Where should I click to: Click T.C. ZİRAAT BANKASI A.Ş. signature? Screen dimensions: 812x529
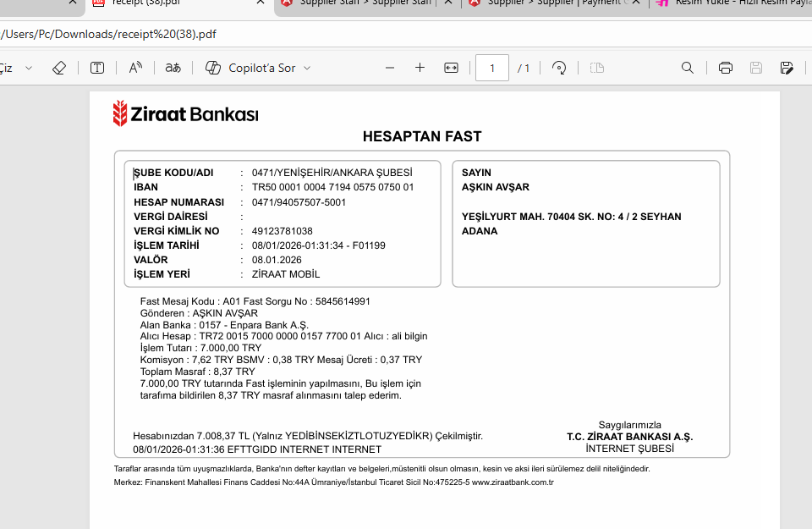pyautogui.click(x=629, y=437)
